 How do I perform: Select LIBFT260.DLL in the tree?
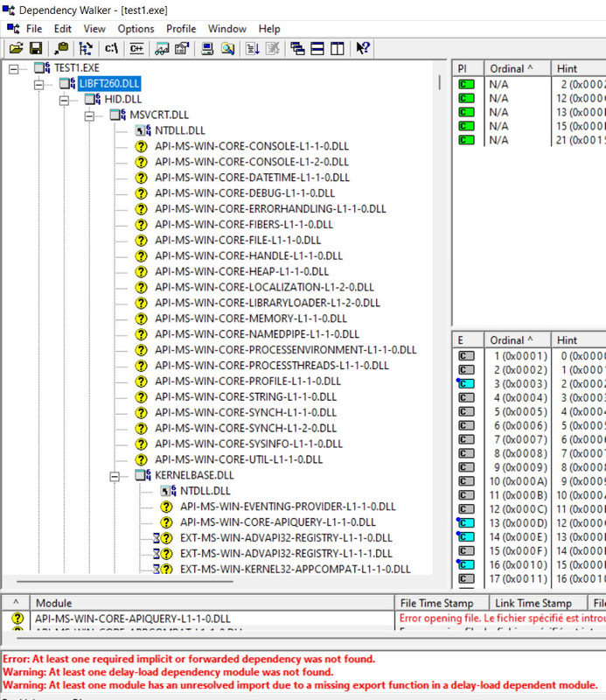(109, 83)
